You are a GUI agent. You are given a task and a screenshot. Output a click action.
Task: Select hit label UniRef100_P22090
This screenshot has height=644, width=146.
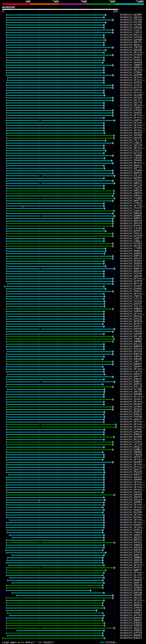pyautogui.click(x=131, y=273)
